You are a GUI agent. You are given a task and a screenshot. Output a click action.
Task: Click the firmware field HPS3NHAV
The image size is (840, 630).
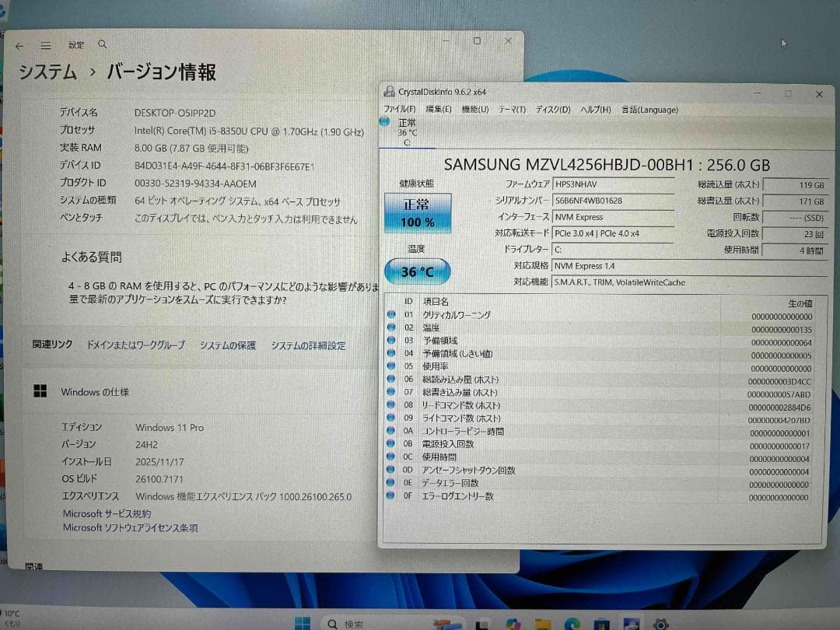[613, 184]
